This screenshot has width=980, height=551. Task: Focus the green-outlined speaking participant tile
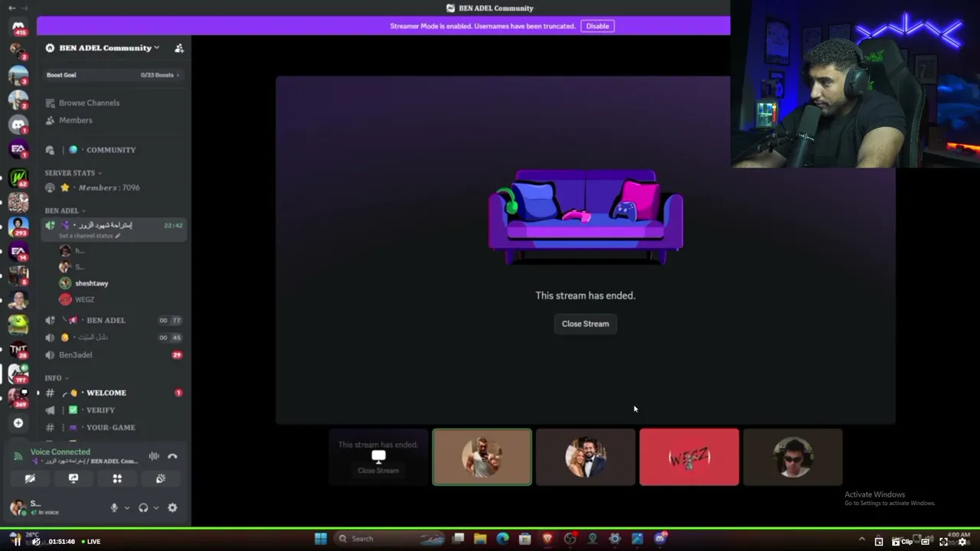tap(482, 457)
